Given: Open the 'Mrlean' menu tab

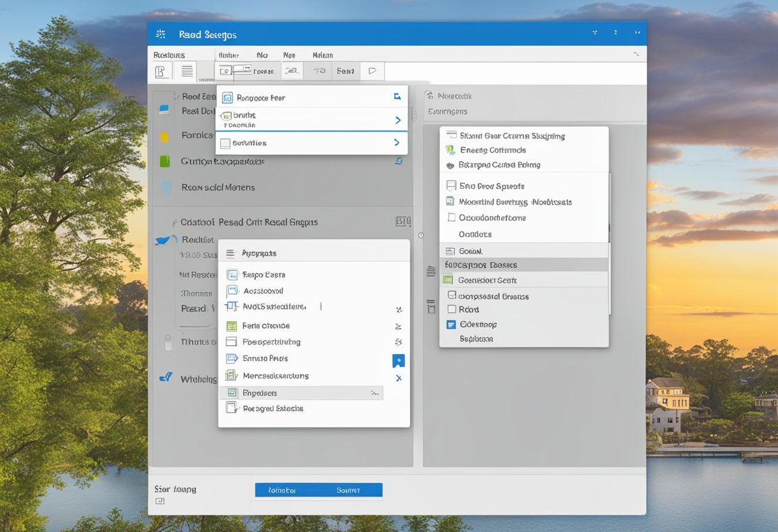Looking at the screenshot, I should (322, 56).
